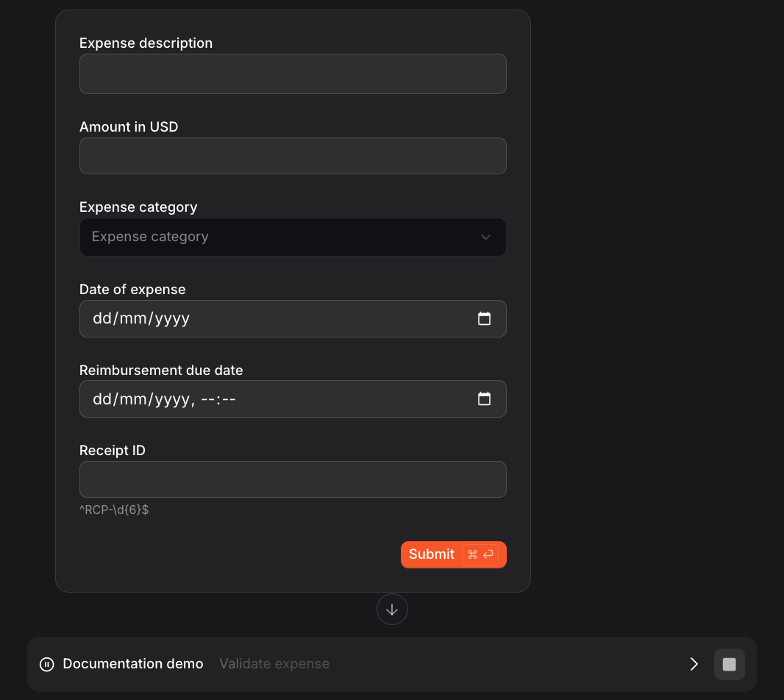Image resolution: width=784 pixels, height=700 pixels.
Task: Select the time portion of Reimbursement due date
Action: 218,399
